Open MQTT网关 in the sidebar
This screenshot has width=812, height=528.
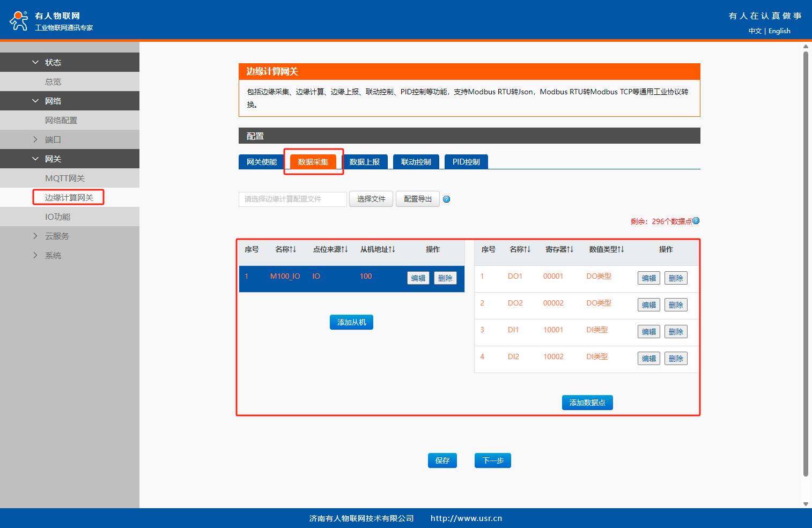65,178
